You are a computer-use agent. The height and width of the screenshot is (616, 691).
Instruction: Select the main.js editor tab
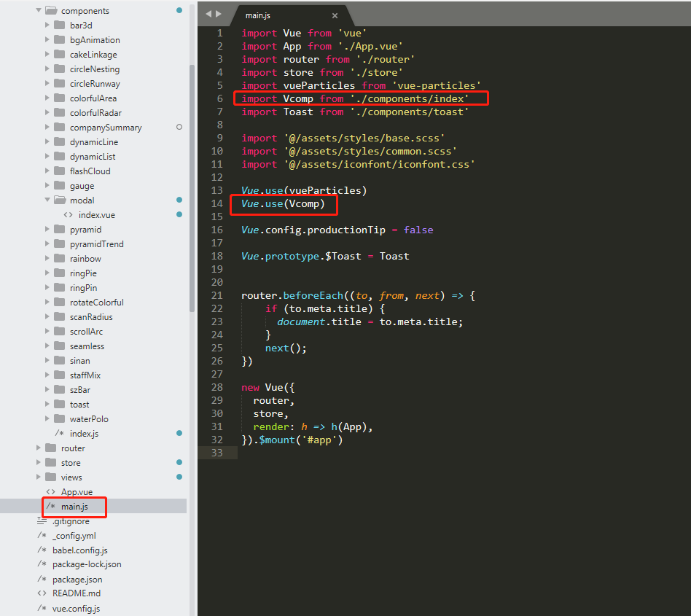point(292,15)
